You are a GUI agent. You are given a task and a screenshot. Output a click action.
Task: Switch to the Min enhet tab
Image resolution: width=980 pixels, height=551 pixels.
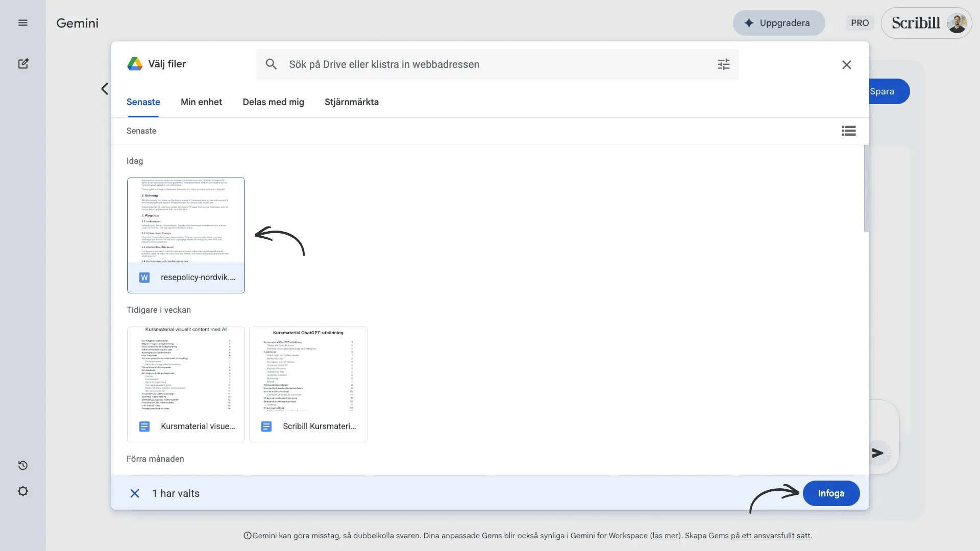pyautogui.click(x=201, y=102)
